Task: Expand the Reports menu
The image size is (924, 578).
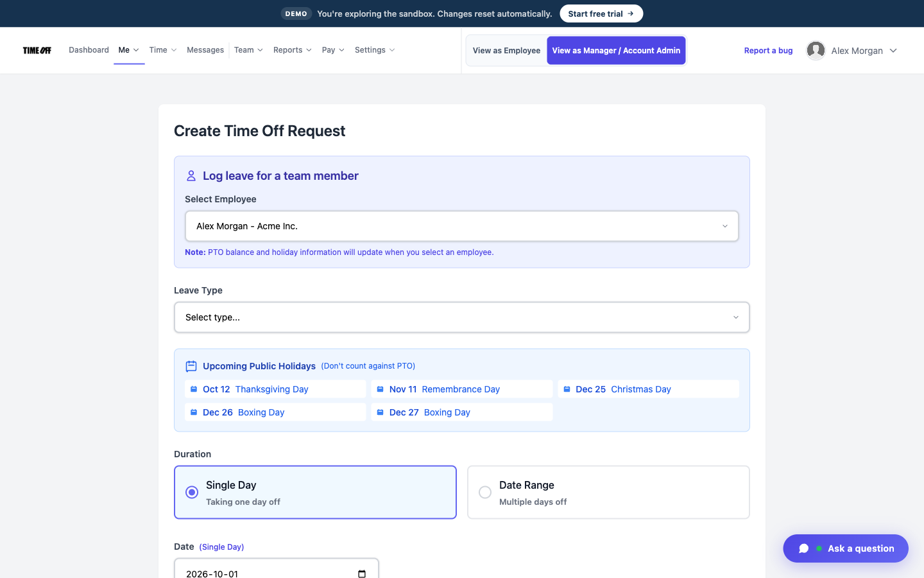Action: point(293,50)
